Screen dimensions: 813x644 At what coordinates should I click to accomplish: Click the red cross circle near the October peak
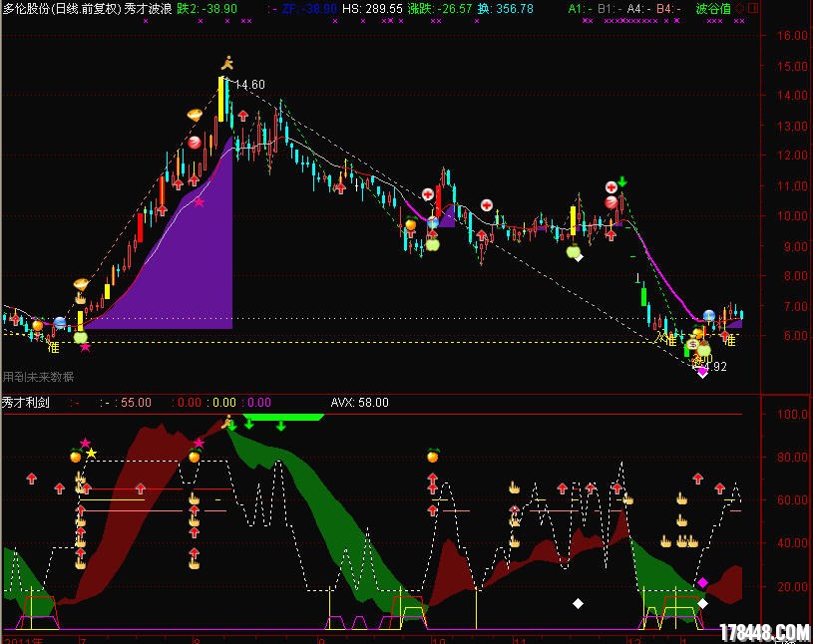[428, 194]
